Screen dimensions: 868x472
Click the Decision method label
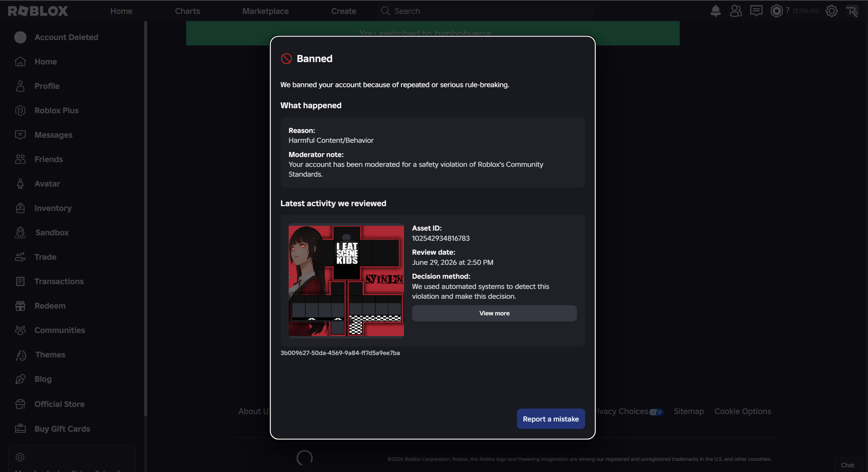pyautogui.click(x=441, y=276)
